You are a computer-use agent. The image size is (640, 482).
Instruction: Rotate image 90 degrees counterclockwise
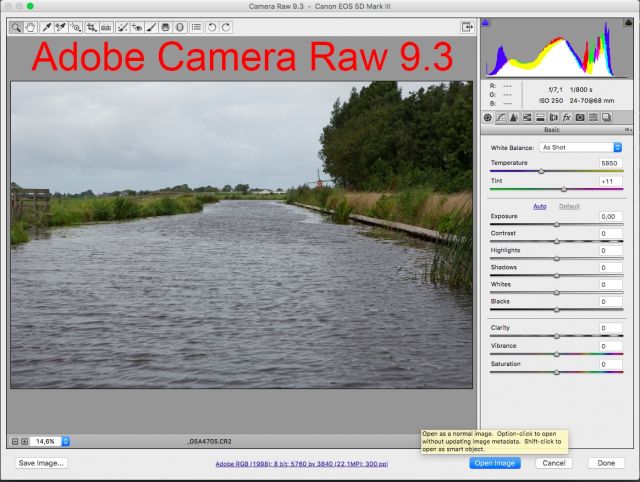click(212, 27)
